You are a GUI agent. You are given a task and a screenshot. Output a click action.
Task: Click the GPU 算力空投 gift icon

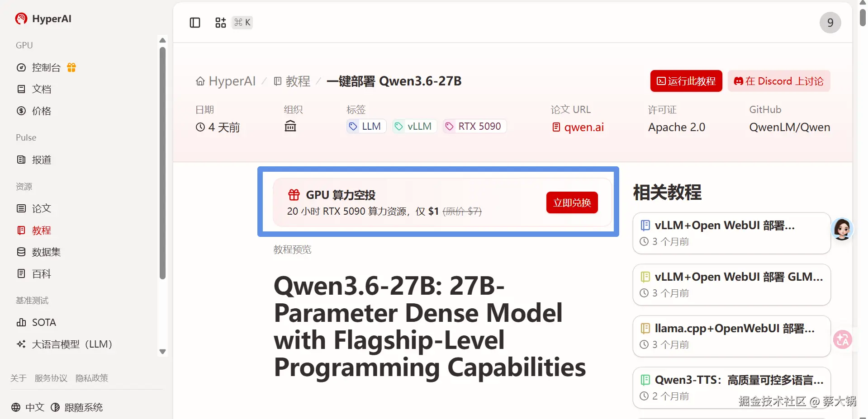[294, 195]
